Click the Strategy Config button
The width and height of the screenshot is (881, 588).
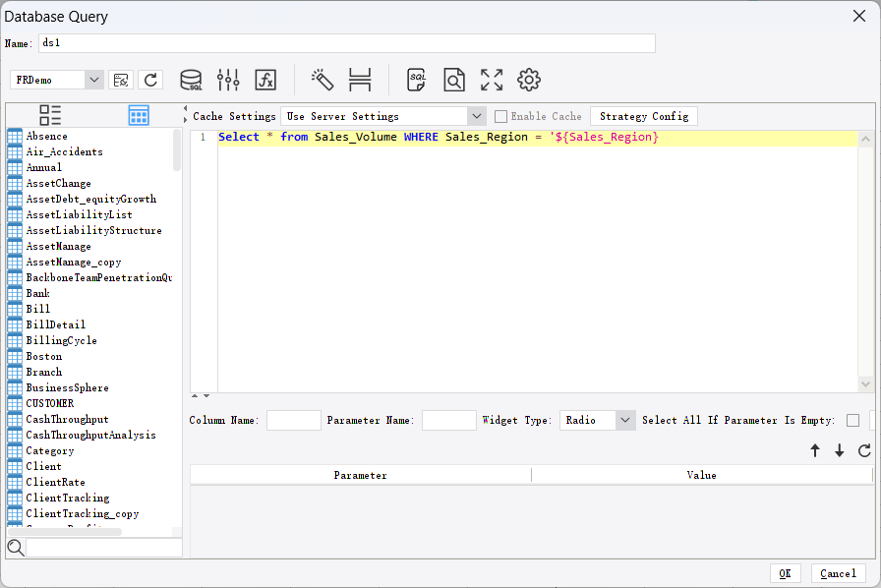(644, 116)
